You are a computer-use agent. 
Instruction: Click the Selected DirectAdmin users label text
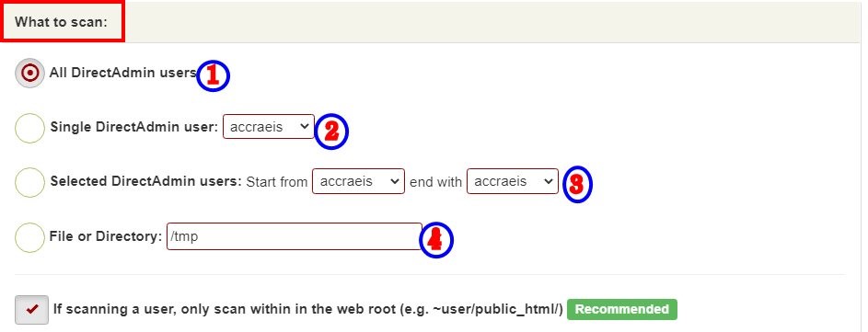(x=146, y=181)
